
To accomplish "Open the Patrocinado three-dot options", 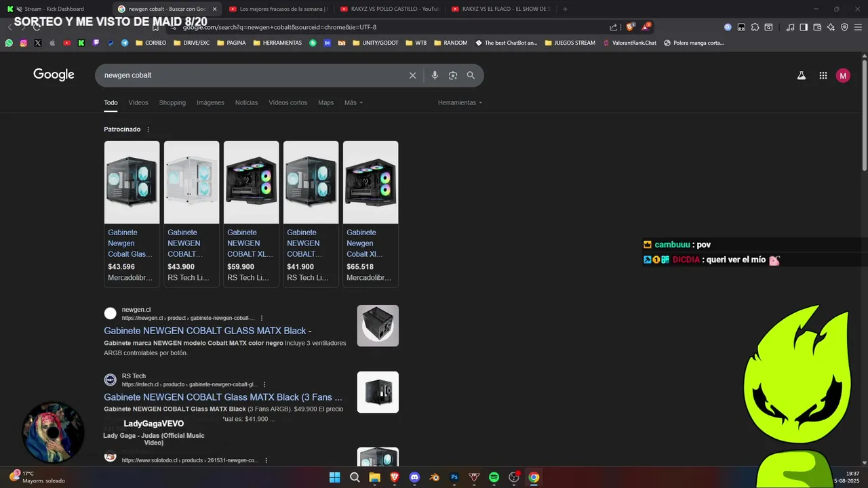I will pos(148,129).
